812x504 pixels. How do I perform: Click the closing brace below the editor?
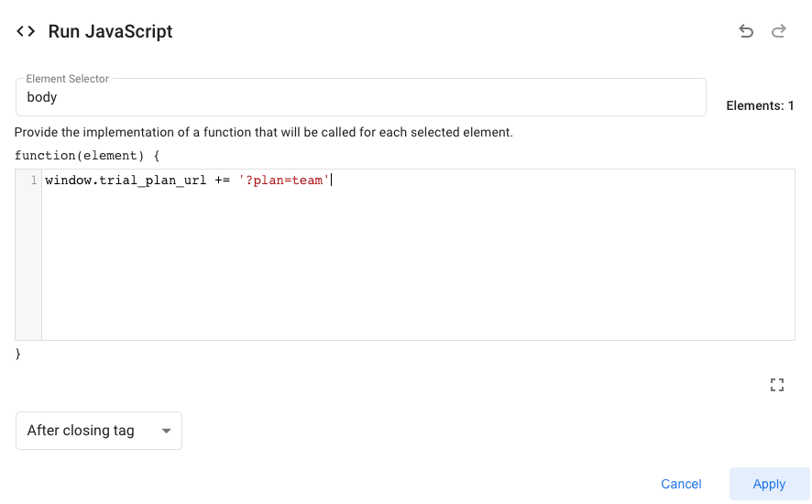18,353
